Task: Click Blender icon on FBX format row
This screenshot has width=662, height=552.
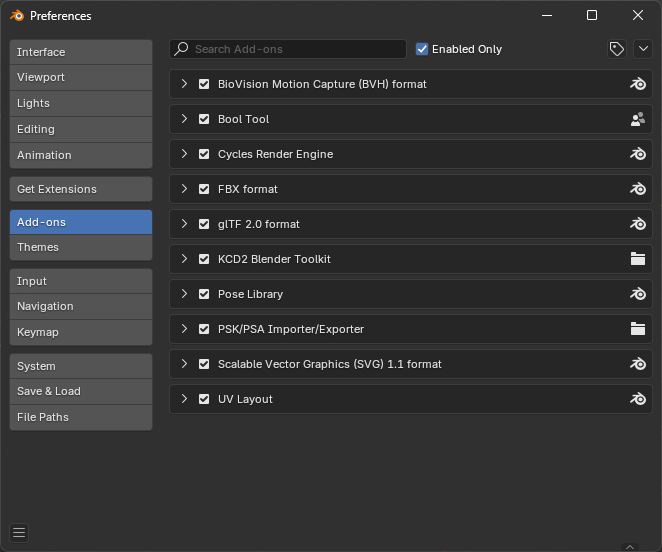Action: coord(638,189)
